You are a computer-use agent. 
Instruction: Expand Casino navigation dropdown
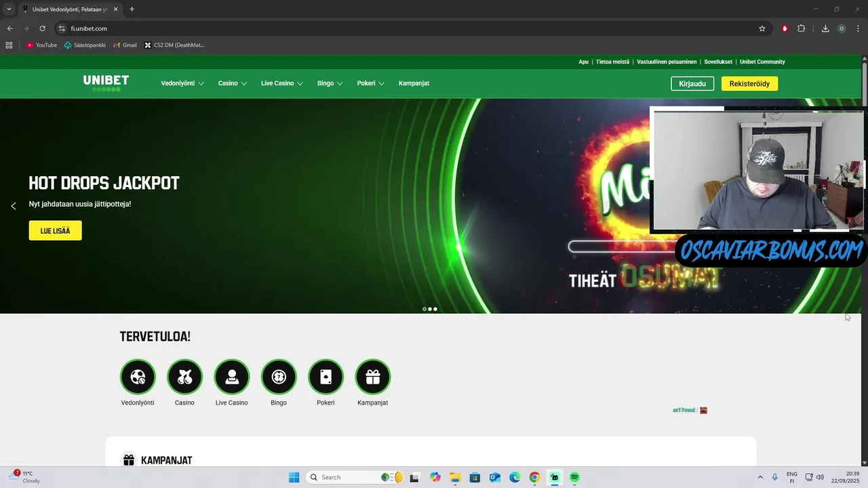point(233,83)
